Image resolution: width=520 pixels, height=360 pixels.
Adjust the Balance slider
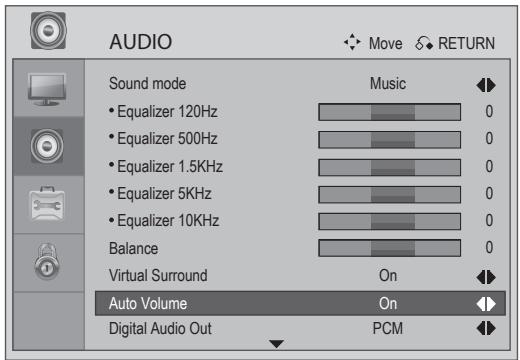coord(390,248)
